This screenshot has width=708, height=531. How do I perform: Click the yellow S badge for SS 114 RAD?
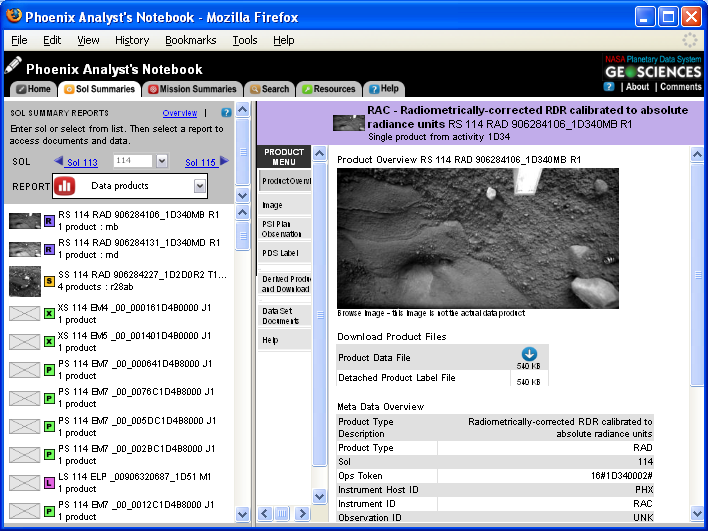49,281
